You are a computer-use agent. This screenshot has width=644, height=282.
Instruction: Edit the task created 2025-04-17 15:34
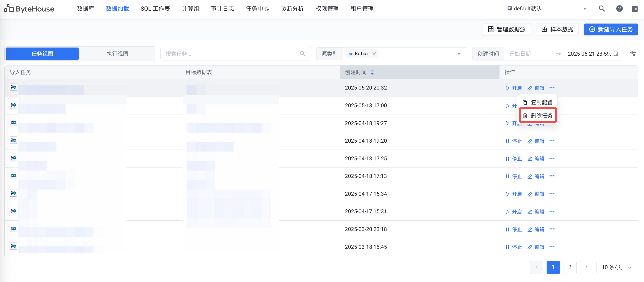point(536,194)
